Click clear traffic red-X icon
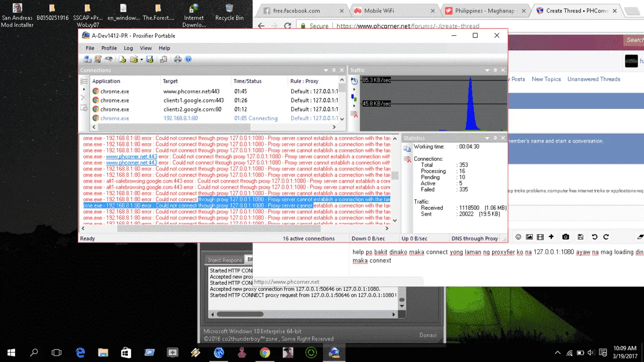644x362 pixels. pos(354,114)
